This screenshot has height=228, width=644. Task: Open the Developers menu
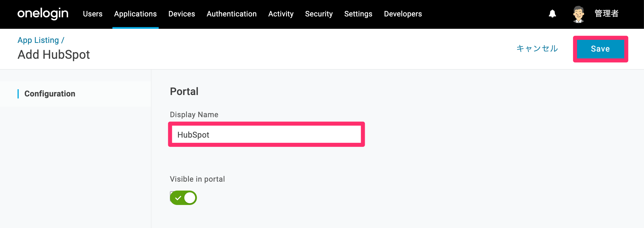[403, 14]
